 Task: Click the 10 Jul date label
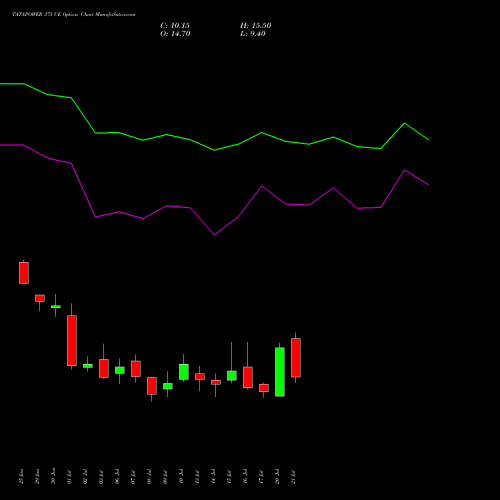pyautogui.click(x=181, y=476)
